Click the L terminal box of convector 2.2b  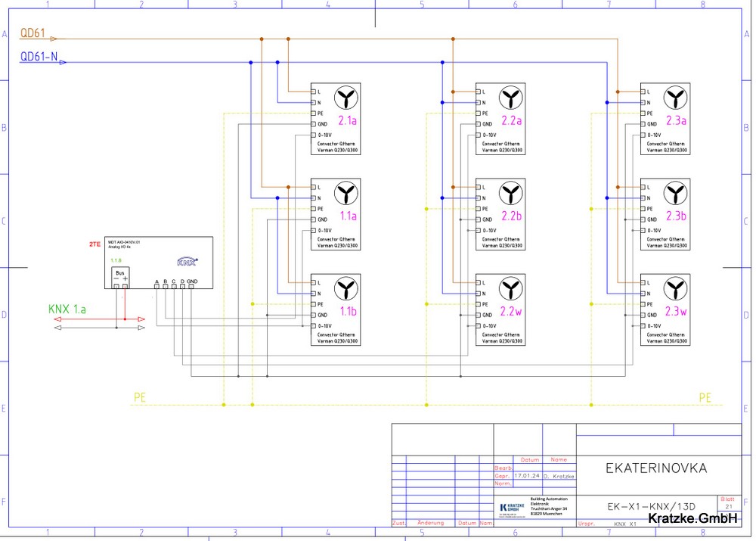(478, 187)
